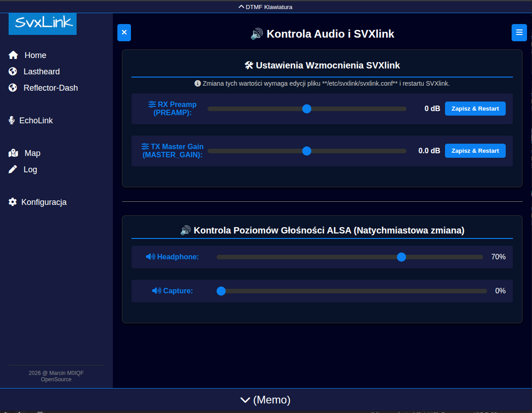Click the microphone icon beside EchoLink
Viewport: 532px width, 413px height.
[12, 121]
